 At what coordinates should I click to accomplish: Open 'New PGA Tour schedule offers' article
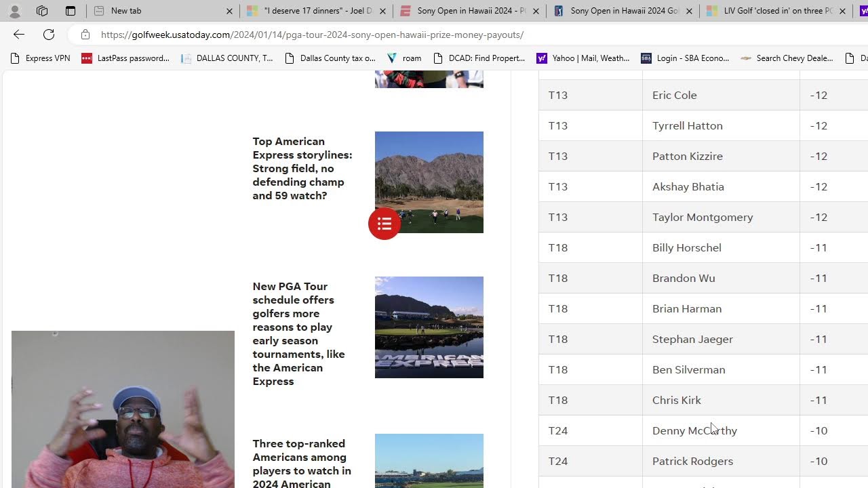point(299,333)
